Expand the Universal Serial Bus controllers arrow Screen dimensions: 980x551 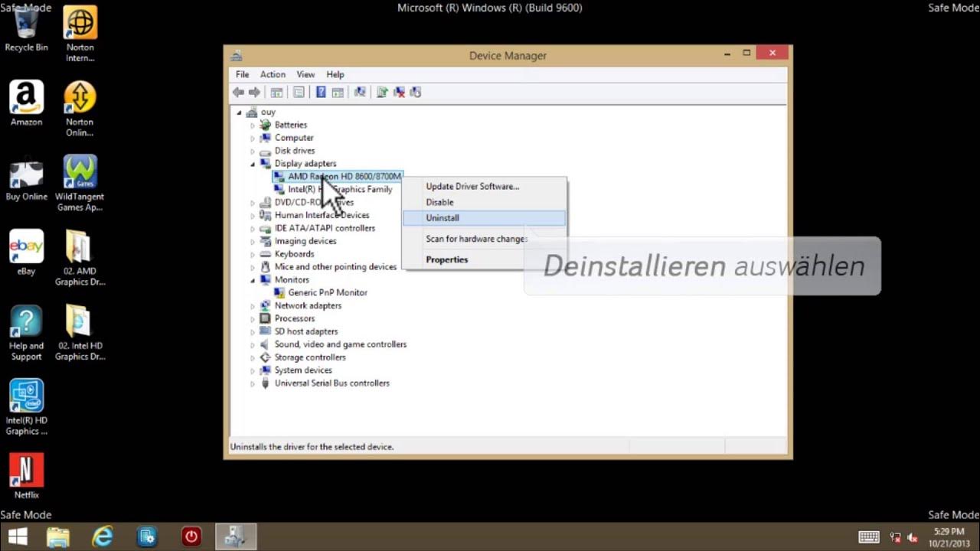click(253, 383)
